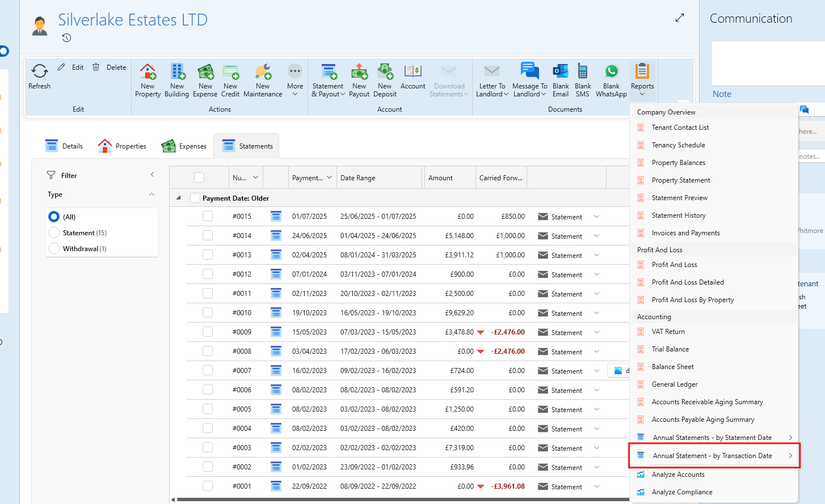Tick the checkbox for statement #0015
The width and height of the screenshot is (825, 504).
point(208,216)
